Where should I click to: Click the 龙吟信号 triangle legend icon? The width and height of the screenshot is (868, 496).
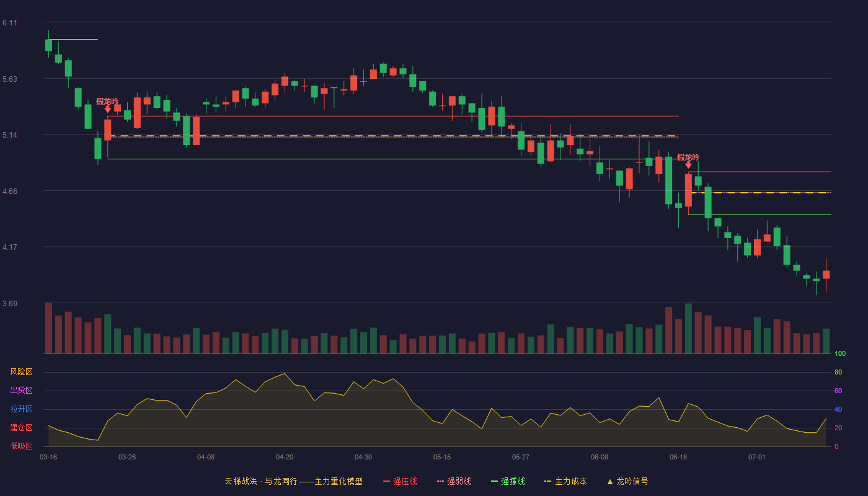610,481
